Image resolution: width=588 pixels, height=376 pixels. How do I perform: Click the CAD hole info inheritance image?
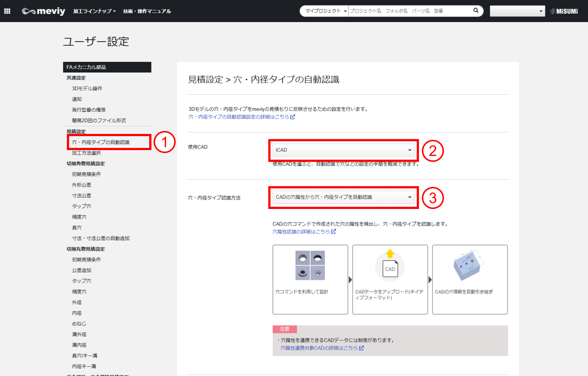(469, 266)
